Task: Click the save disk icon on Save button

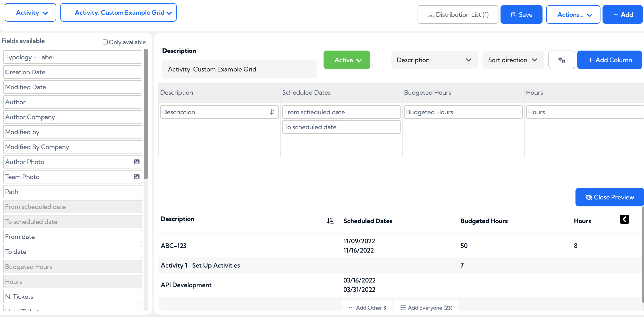Action: click(x=513, y=14)
